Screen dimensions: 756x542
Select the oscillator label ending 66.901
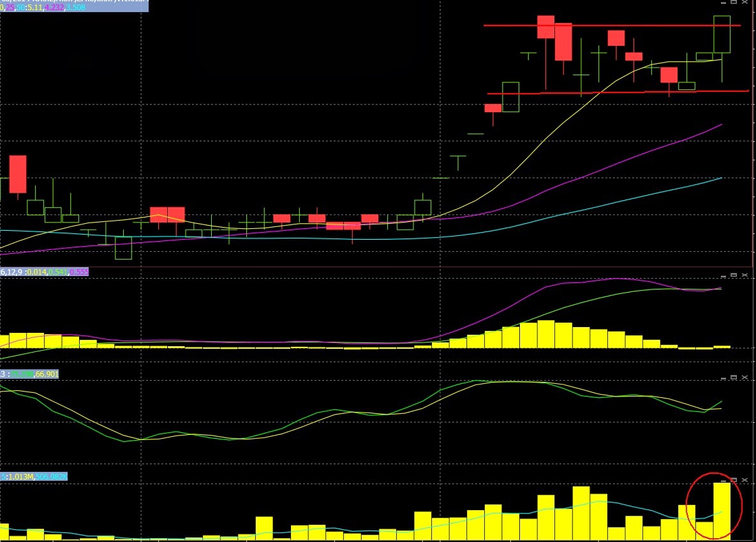point(29,374)
